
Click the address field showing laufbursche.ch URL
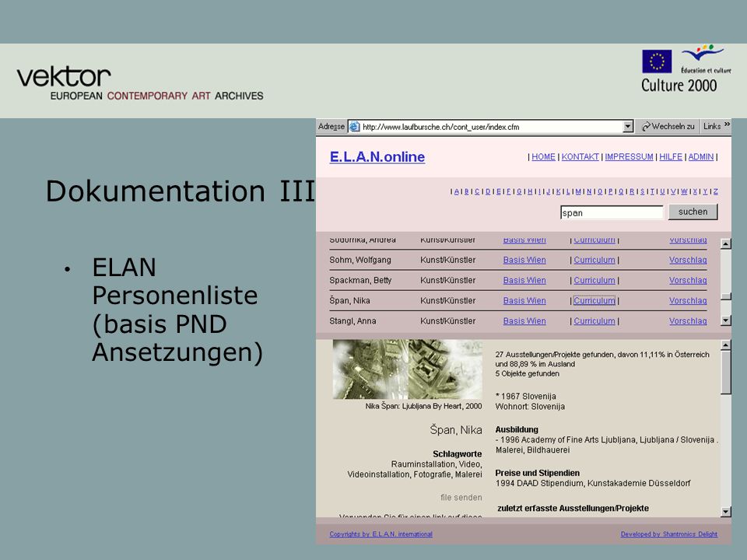491,127
